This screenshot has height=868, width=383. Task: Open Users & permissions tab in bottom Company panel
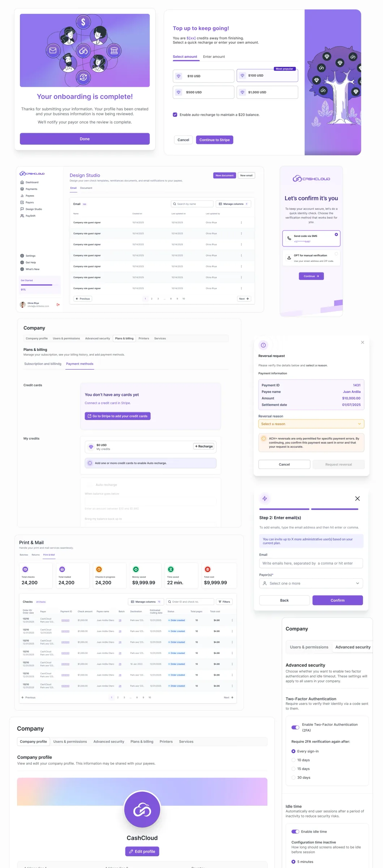tap(70, 741)
